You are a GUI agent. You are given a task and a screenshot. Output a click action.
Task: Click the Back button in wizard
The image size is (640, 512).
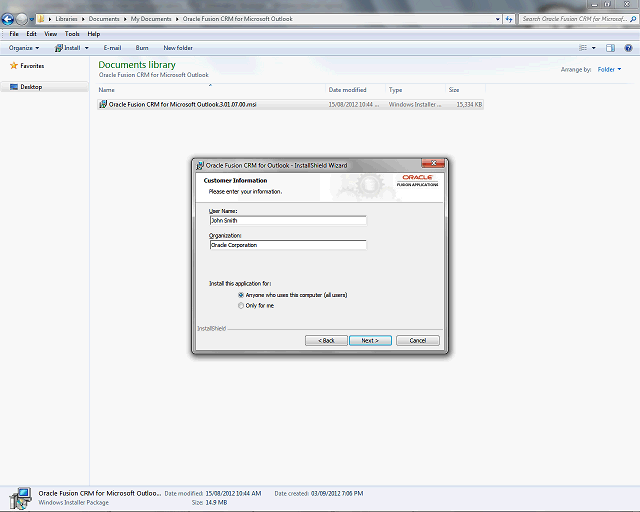click(x=326, y=341)
